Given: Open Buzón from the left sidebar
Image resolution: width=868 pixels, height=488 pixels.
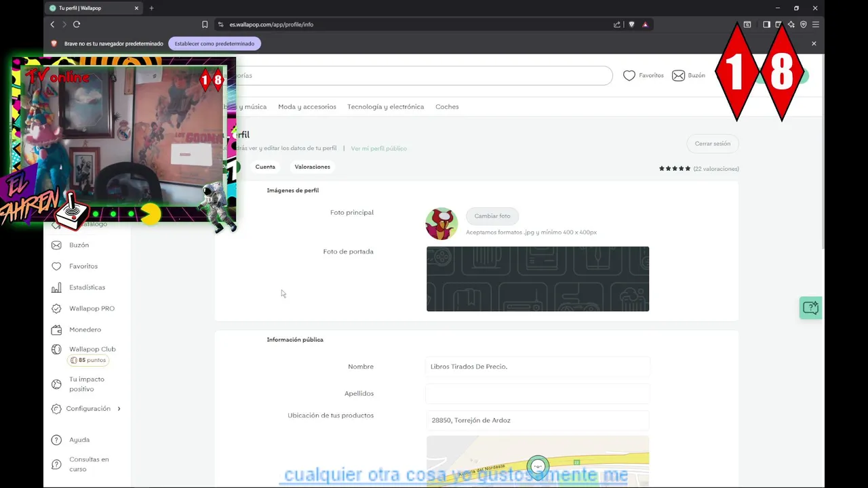Looking at the screenshot, I should [79, 245].
